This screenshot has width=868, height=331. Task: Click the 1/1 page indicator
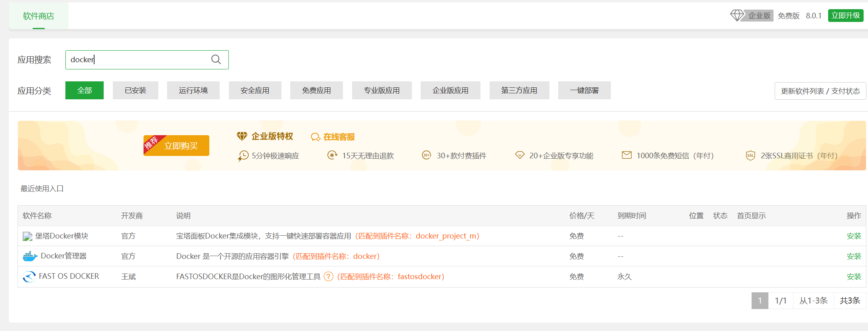[x=781, y=301]
